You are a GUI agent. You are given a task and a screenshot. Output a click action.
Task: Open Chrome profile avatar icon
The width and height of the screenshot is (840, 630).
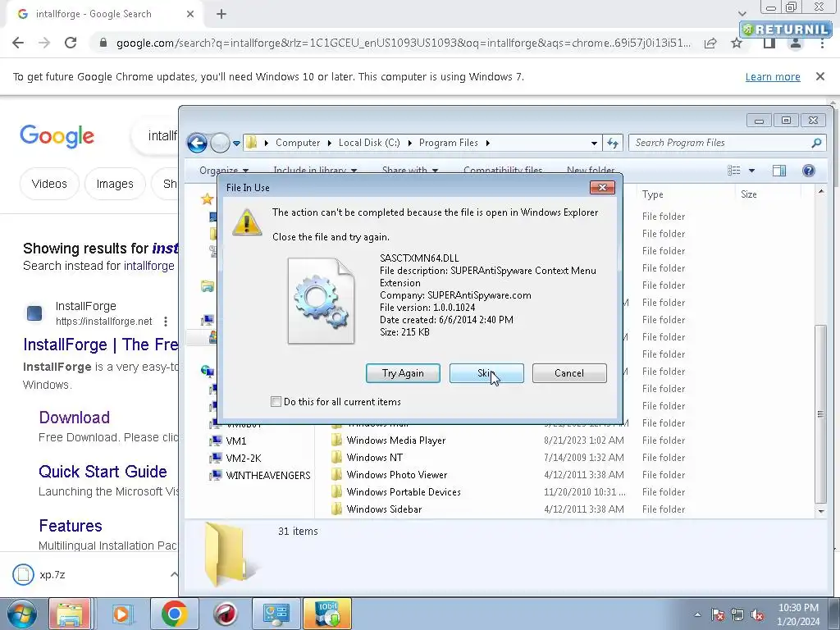tap(796, 43)
